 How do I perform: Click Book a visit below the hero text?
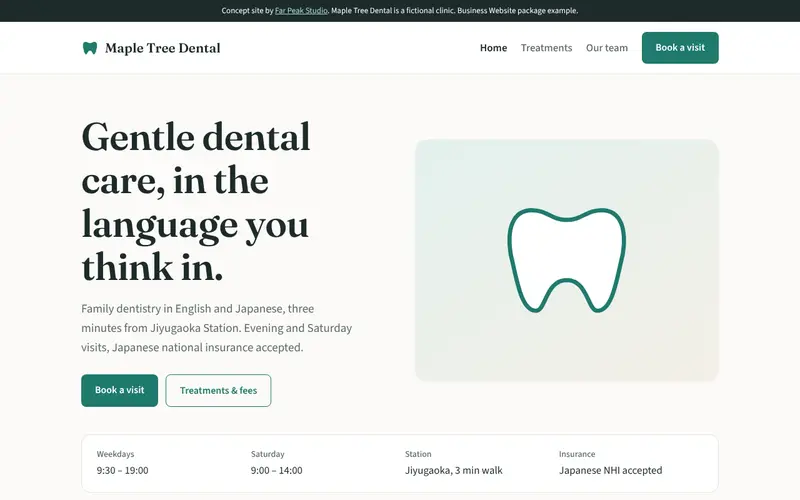point(119,390)
